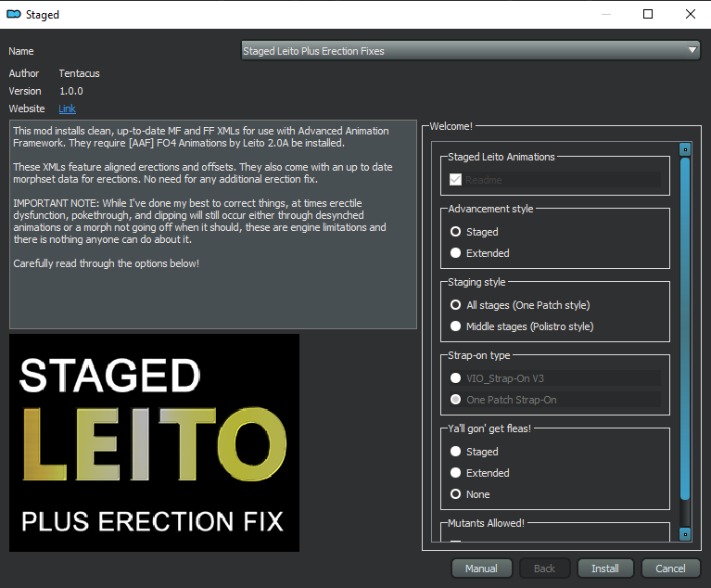Click the Manual button
The width and height of the screenshot is (711, 588).
point(481,569)
